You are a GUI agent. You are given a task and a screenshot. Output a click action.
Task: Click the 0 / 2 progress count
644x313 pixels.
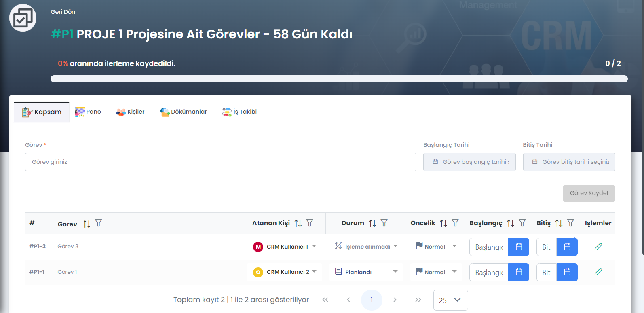coord(613,63)
